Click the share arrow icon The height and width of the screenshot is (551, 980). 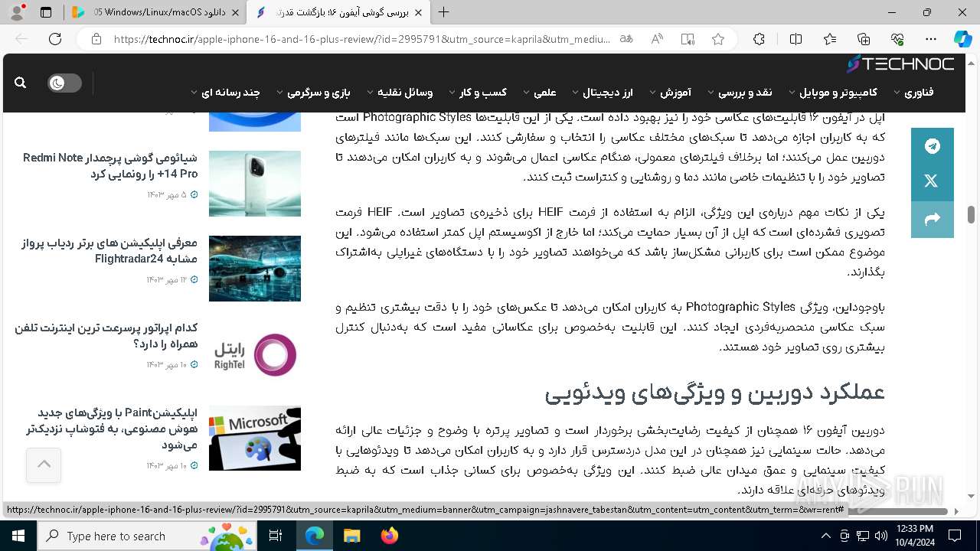tap(933, 220)
